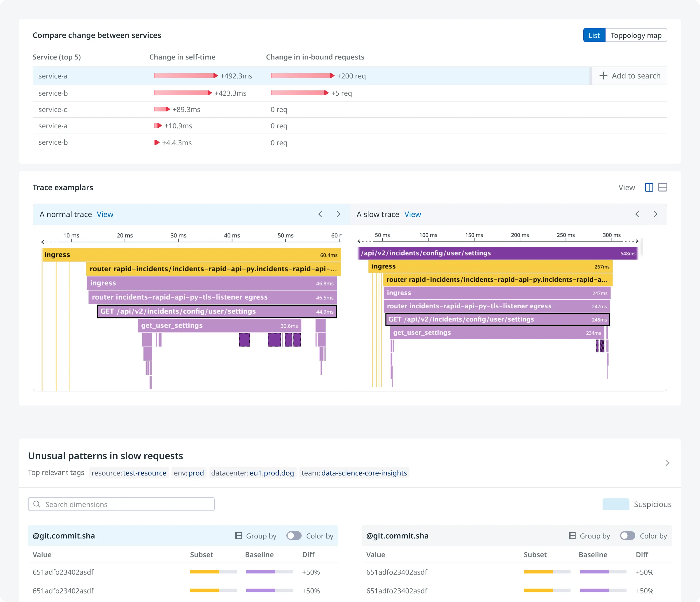700x602 pixels.
Task: Select get_user_settings span in normal trace
Action: click(219, 326)
